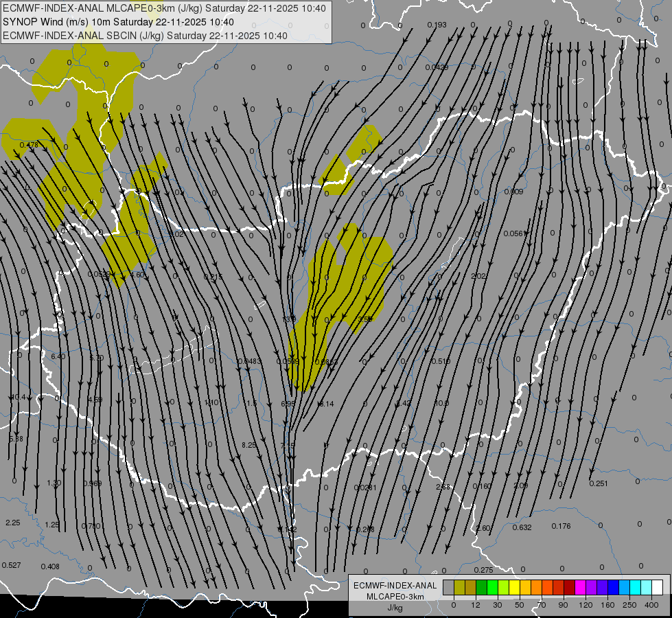Click the MLCAPE0-3km title line

164,8
